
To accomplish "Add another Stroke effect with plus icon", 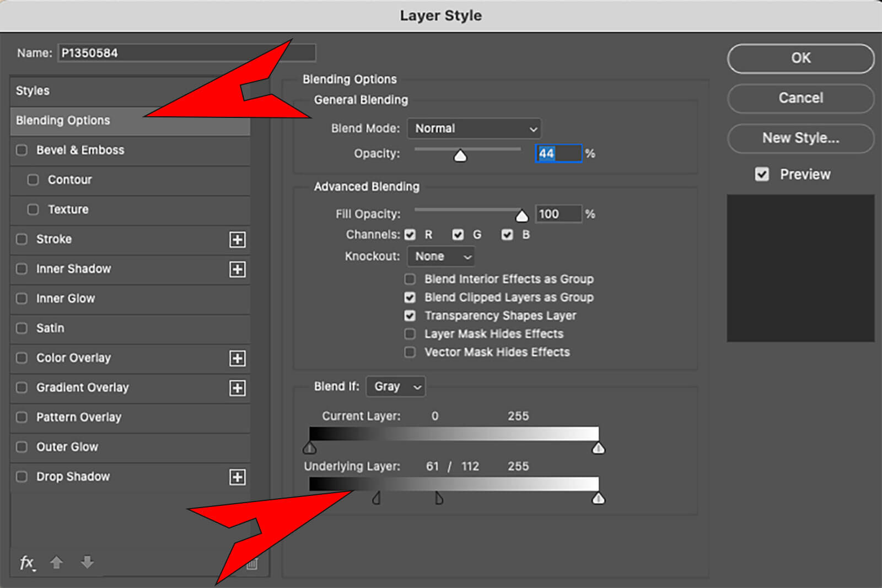I will pos(238,240).
